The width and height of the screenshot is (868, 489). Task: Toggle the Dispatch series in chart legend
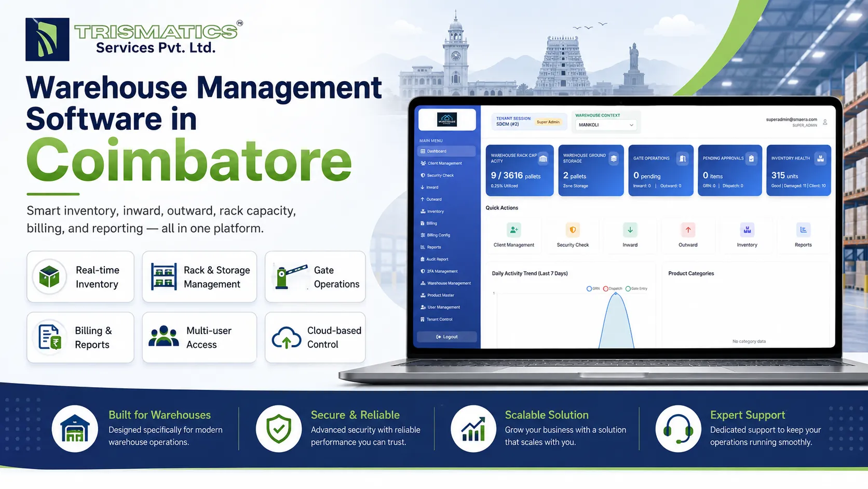tap(613, 288)
